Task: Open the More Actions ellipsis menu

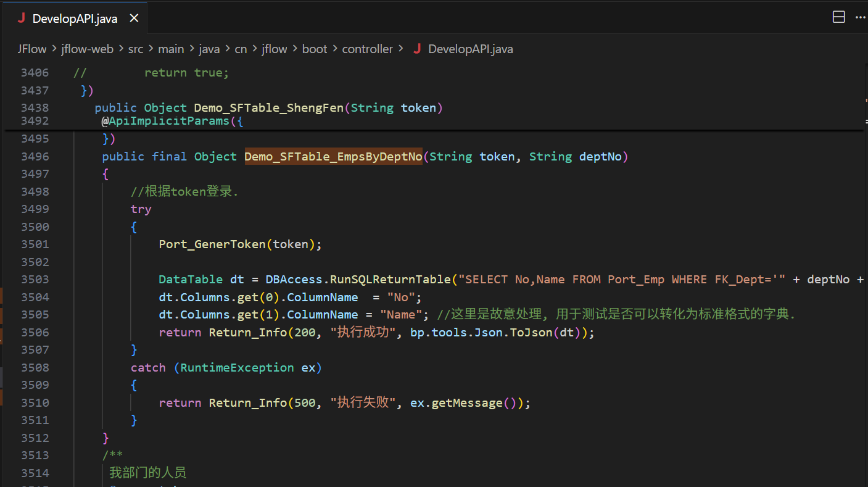Action: 860,17
